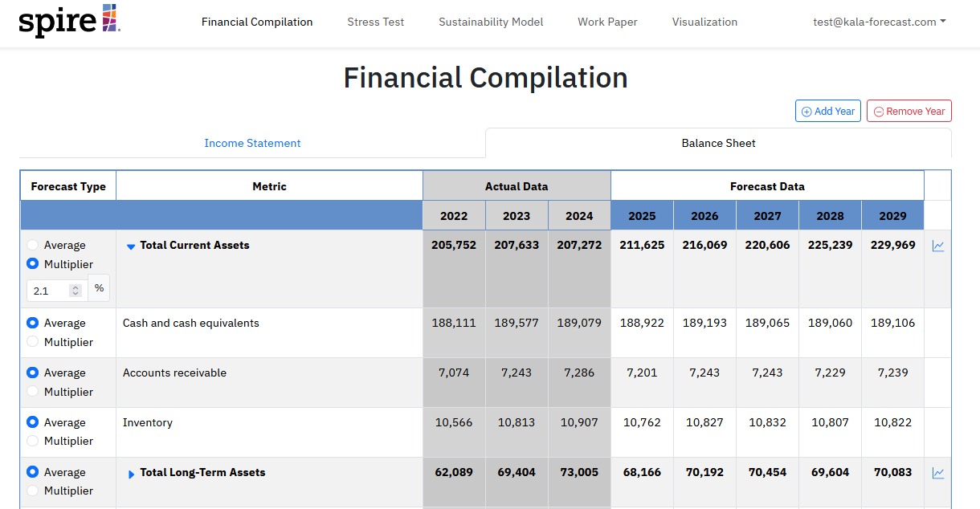
Task: Select Average for Inventory
Action: (x=33, y=421)
